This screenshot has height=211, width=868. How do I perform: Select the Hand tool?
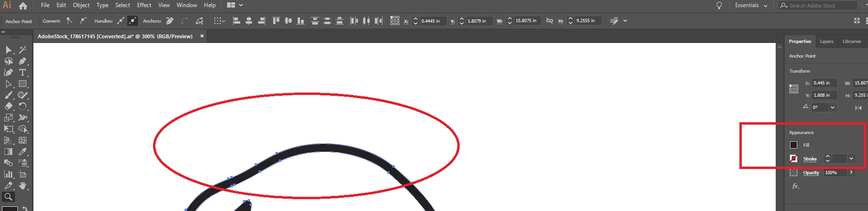tap(23, 186)
